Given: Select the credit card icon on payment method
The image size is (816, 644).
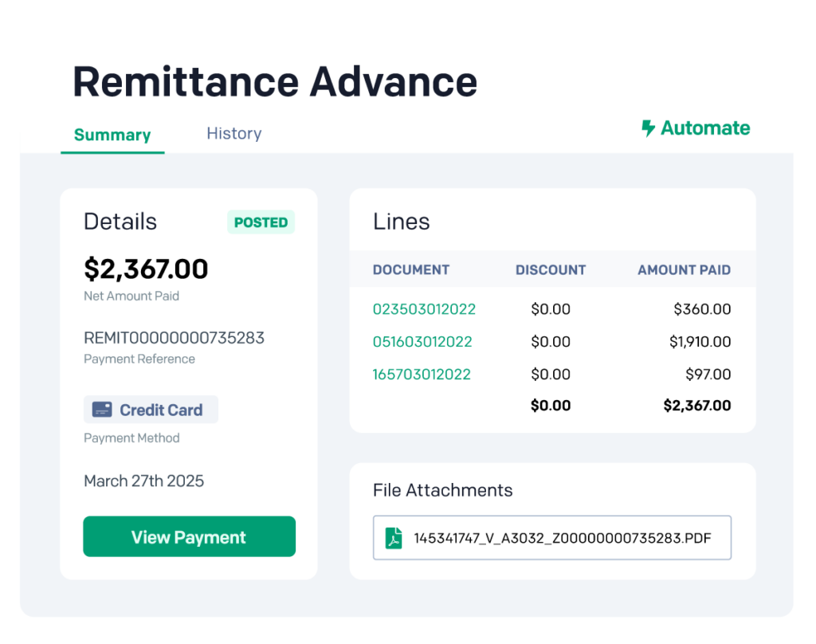Looking at the screenshot, I should click(101, 409).
